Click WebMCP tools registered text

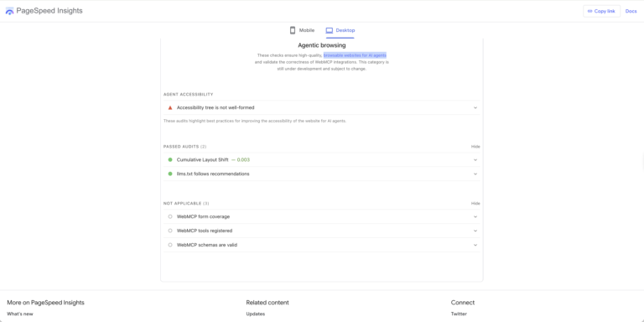coord(205,231)
